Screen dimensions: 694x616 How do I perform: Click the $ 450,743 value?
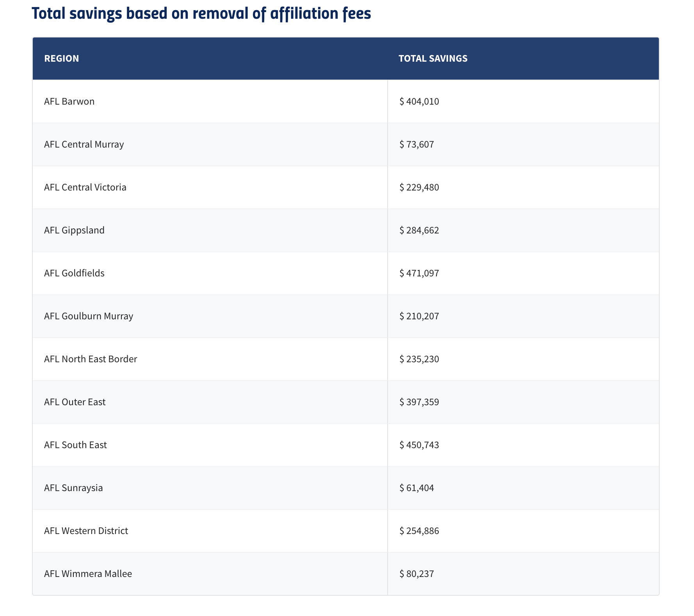point(419,445)
